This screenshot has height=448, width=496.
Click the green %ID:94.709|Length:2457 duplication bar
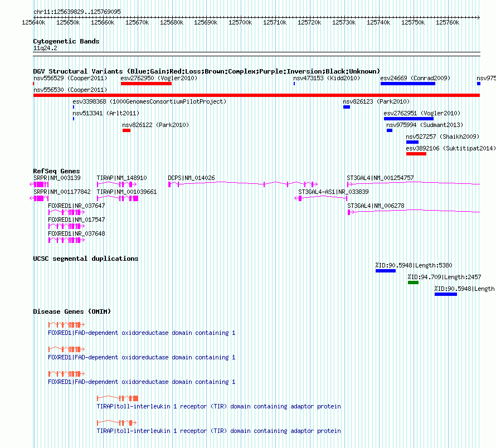pos(413,283)
